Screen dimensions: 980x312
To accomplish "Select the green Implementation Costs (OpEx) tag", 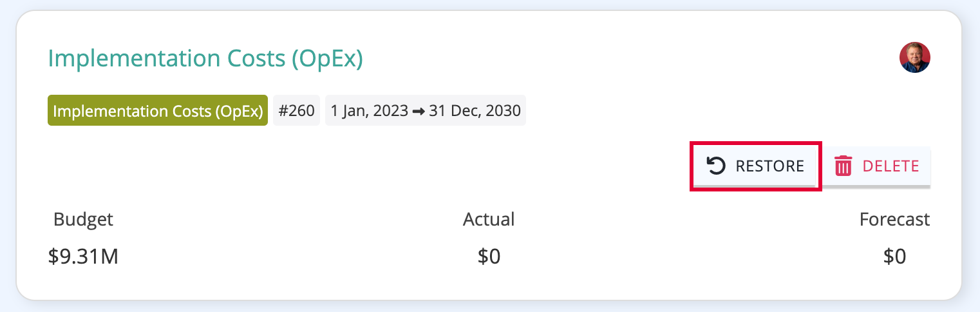I will point(158,111).
